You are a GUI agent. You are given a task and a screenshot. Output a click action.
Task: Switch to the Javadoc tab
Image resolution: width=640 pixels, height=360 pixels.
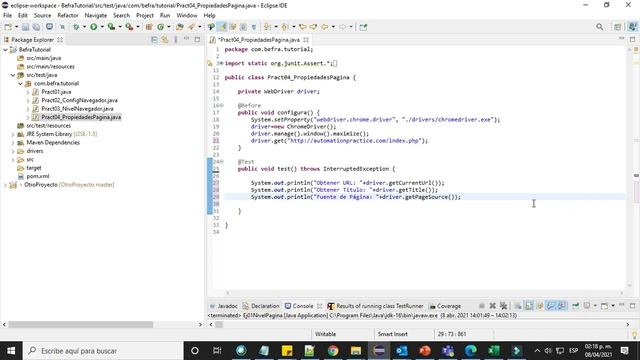coord(223,306)
